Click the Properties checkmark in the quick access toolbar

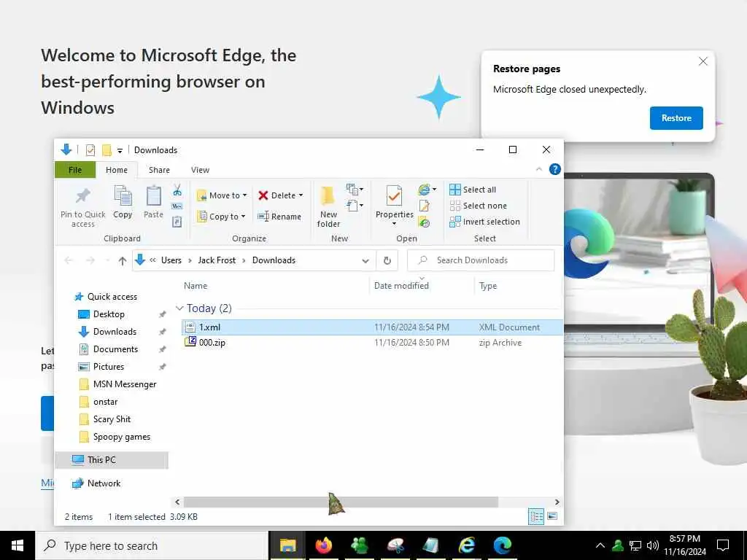90,150
